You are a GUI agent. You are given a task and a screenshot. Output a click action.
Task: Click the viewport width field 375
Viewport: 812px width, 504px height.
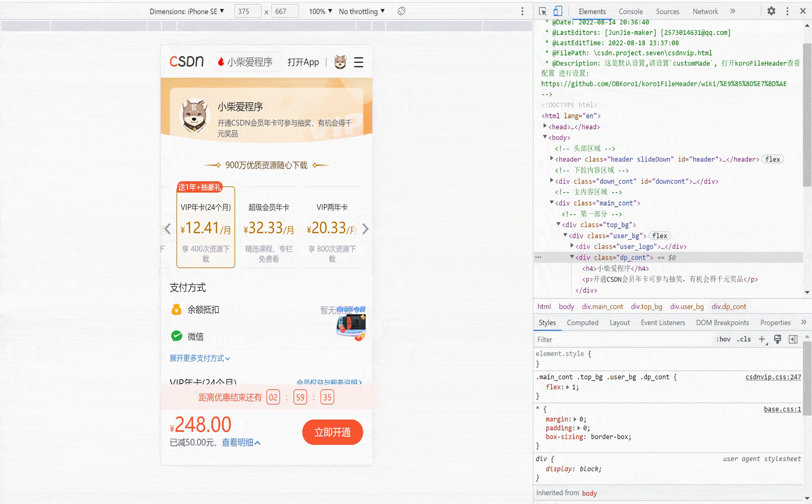pyautogui.click(x=248, y=11)
